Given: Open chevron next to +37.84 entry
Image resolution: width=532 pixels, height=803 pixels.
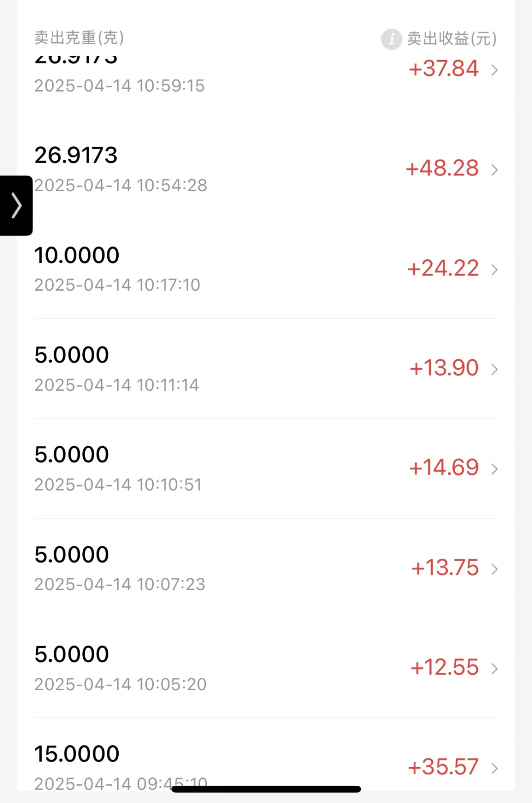Looking at the screenshot, I should (x=495, y=70).
